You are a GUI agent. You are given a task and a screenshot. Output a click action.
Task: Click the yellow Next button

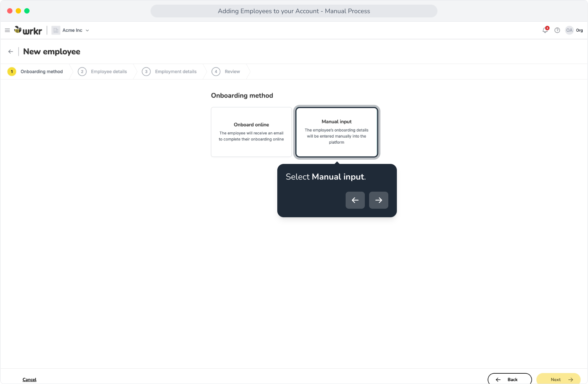[558, 379]
